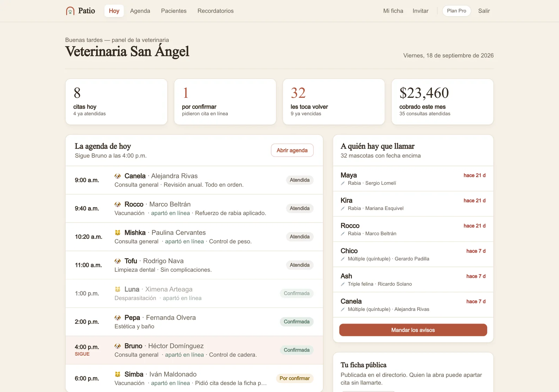Go to the Pacientes tab

[174, 11]
